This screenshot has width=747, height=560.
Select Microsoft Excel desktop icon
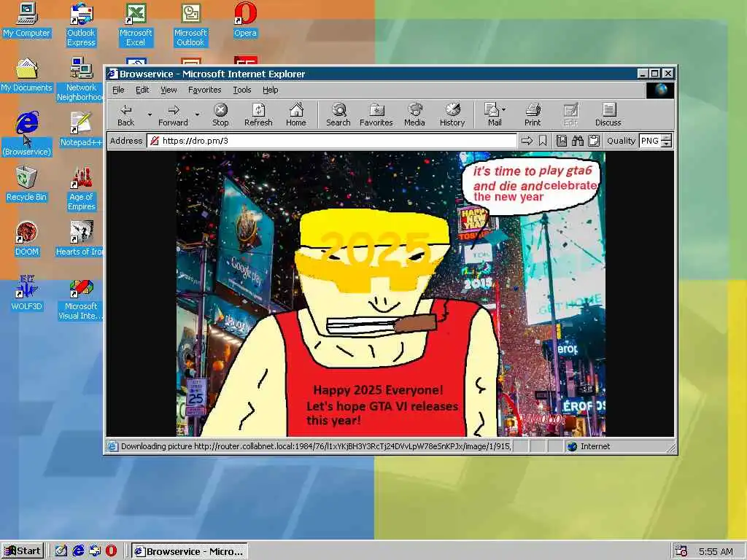(136, 25)
